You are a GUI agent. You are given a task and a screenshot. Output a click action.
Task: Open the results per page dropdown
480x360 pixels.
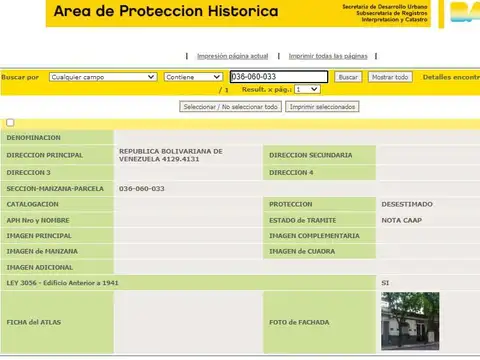coord(307,89)
